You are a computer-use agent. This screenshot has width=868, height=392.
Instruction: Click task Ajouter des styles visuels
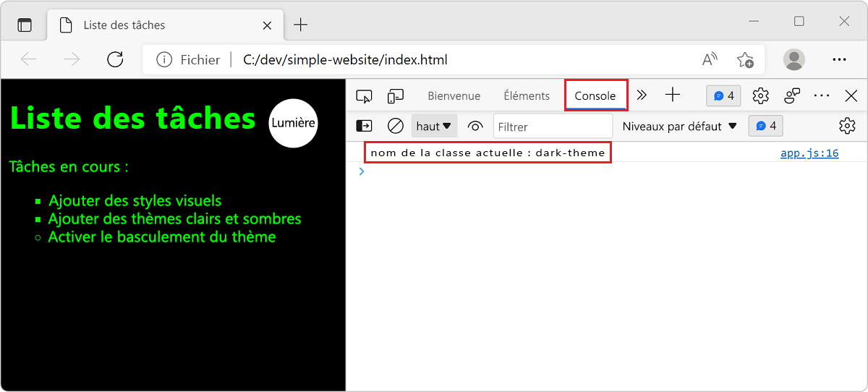pos(135,200)
